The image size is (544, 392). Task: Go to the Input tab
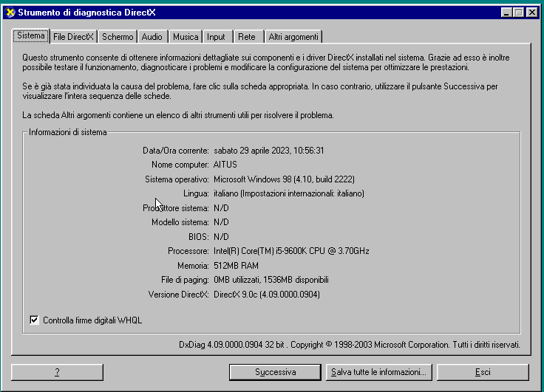pyautogui.click(x=216, y=37)
